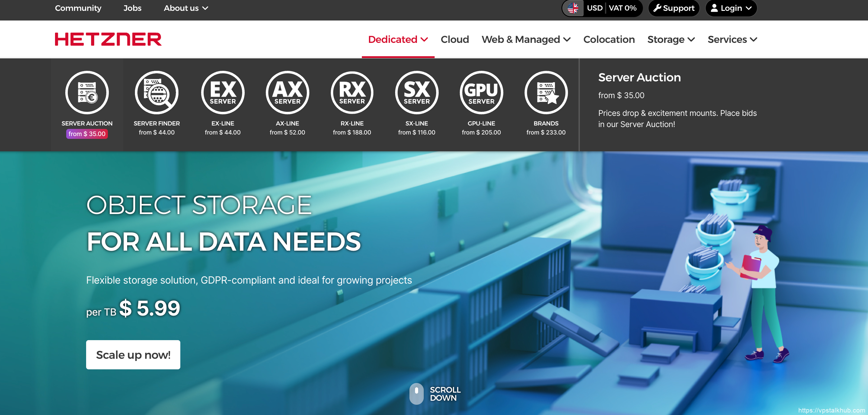Open the RX Server icon
The width and height of the screenshot is (868, 415).
click(x=352, y=93)
